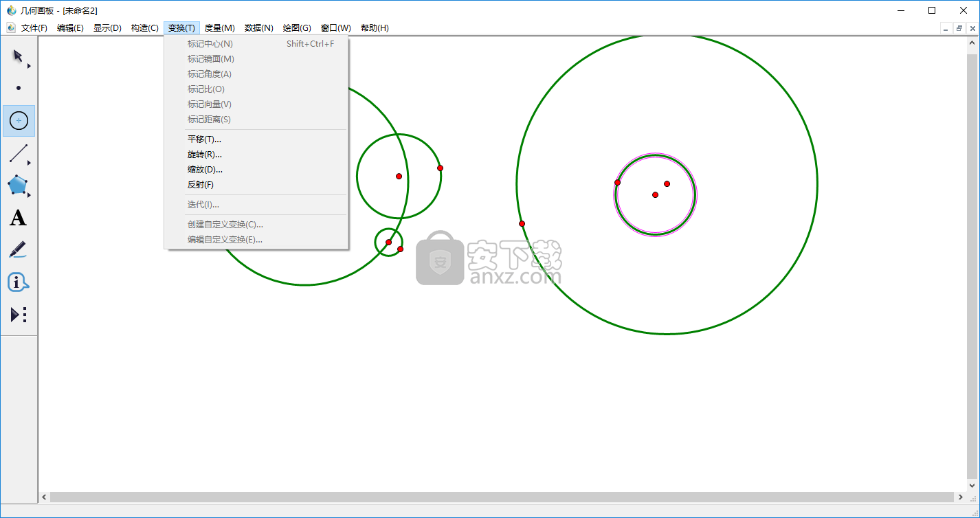The height and width of the screenshot is (518, 980).
Task: Select center point of the medium circle
Action: [399, 177]
